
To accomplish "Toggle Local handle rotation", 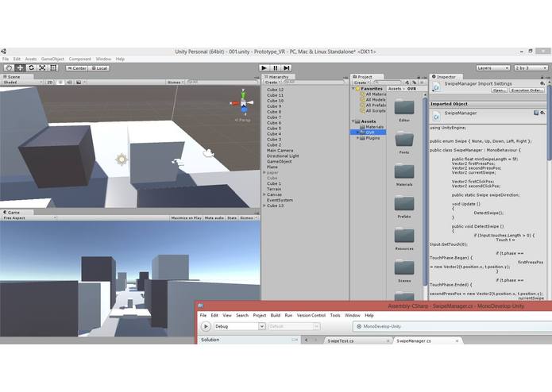I will [99, 68].
